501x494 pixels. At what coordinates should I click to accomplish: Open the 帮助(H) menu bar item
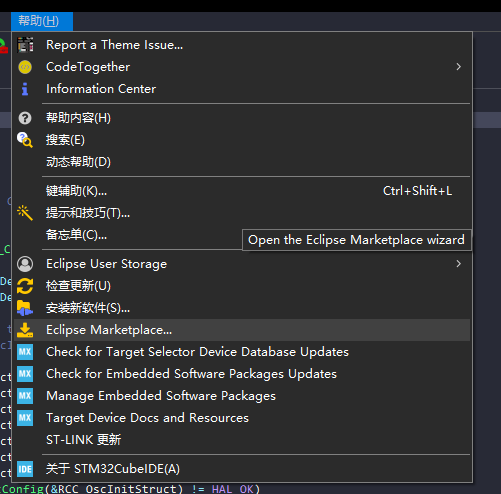coord(42,21)
